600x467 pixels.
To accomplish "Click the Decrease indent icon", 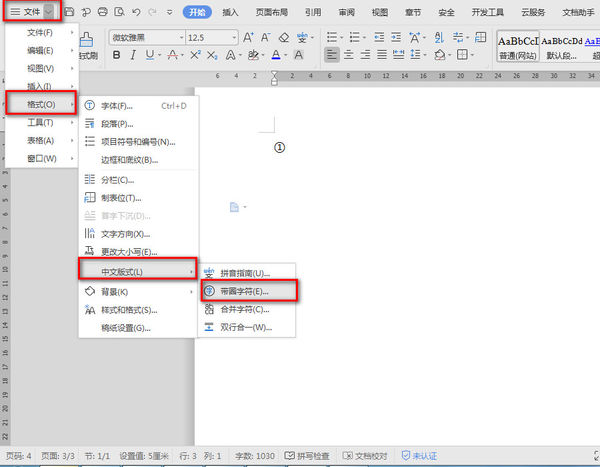I will click(379, 38).
